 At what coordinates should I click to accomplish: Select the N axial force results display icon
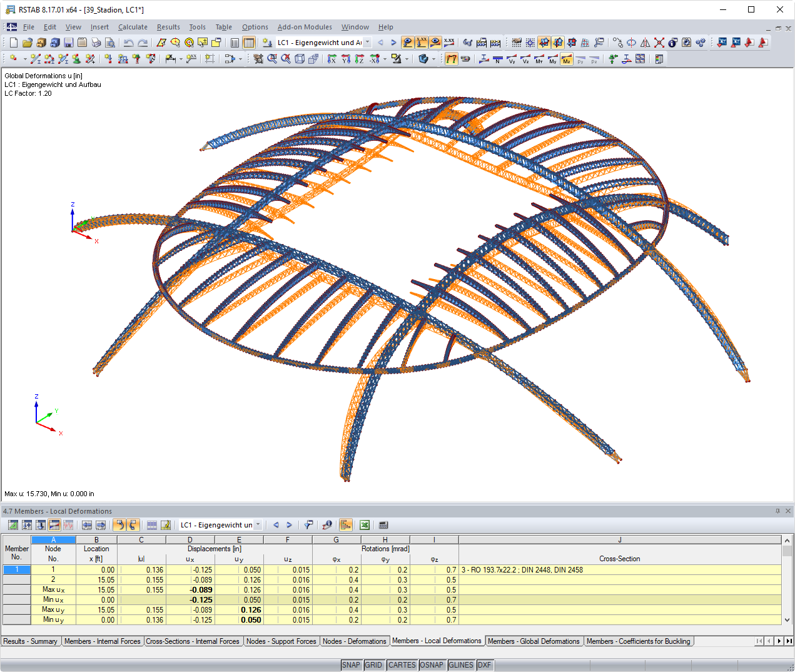pyautogui.click(x=497, y=59)
